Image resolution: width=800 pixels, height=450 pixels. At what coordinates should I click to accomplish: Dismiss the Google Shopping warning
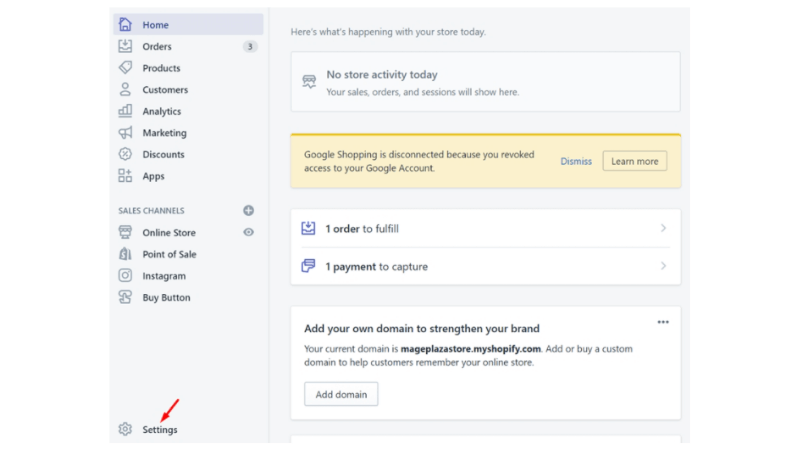coord(576,161)
